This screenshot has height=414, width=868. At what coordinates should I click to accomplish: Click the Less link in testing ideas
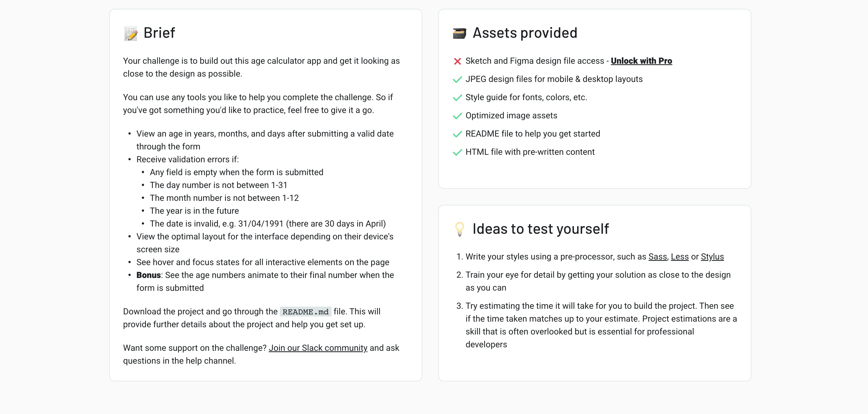tap(680, 257)
